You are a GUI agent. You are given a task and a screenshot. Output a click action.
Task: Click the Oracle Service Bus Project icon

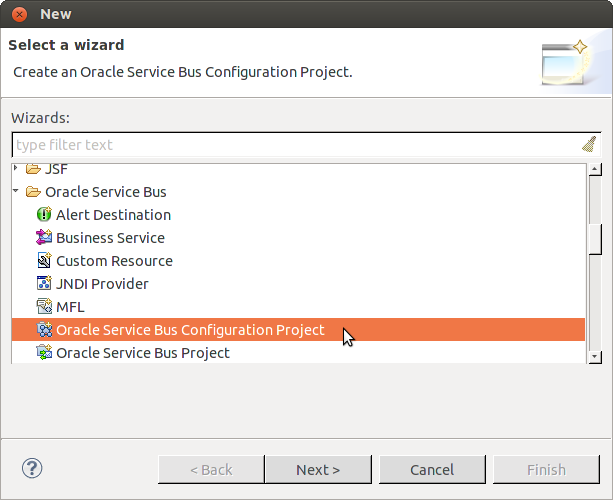pyautogui.click(x=44, y=353)
